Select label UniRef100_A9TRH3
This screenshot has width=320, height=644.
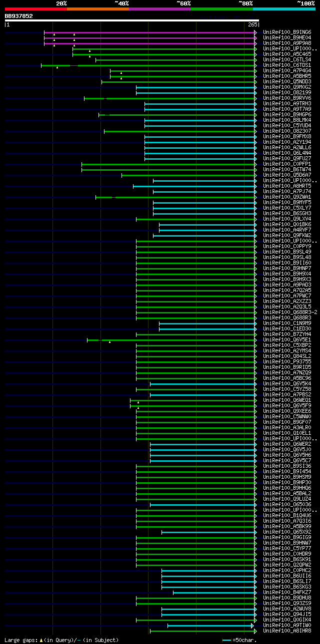click(287, 104)
